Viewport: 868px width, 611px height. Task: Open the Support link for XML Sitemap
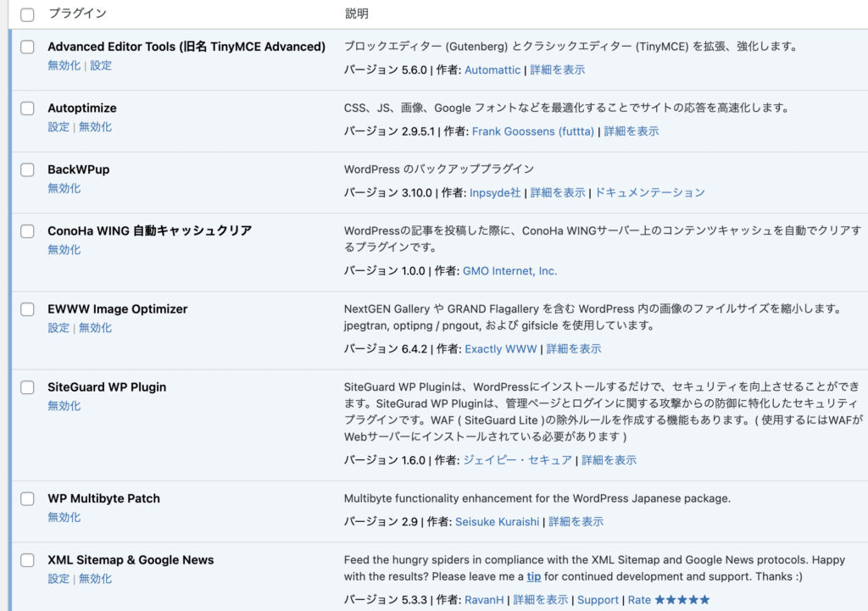(x=598, y=600)
